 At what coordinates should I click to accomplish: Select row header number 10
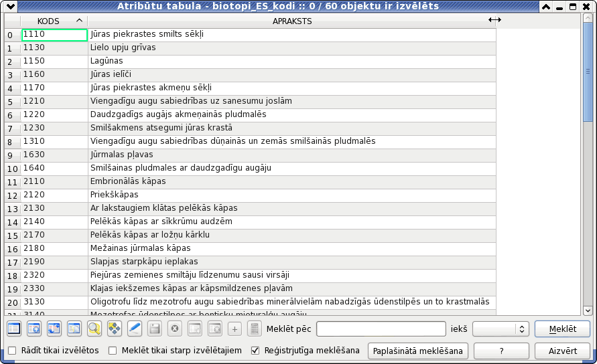point(13,169)
